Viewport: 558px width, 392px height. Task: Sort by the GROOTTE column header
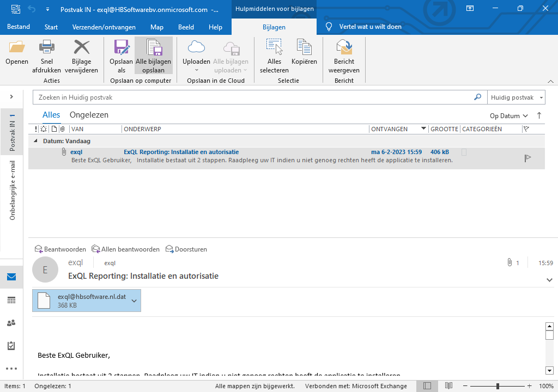pos(444,129)
